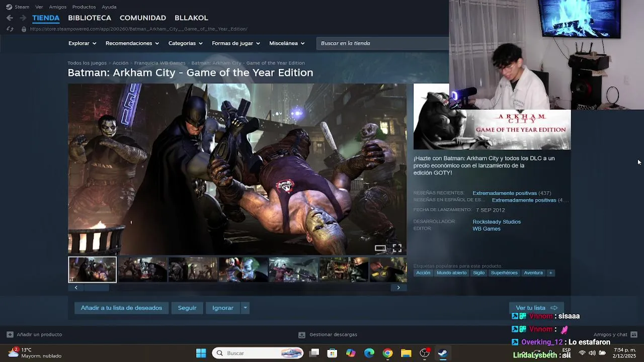
Task: Click the Steam logo menu icon
Action: (9, 7)
